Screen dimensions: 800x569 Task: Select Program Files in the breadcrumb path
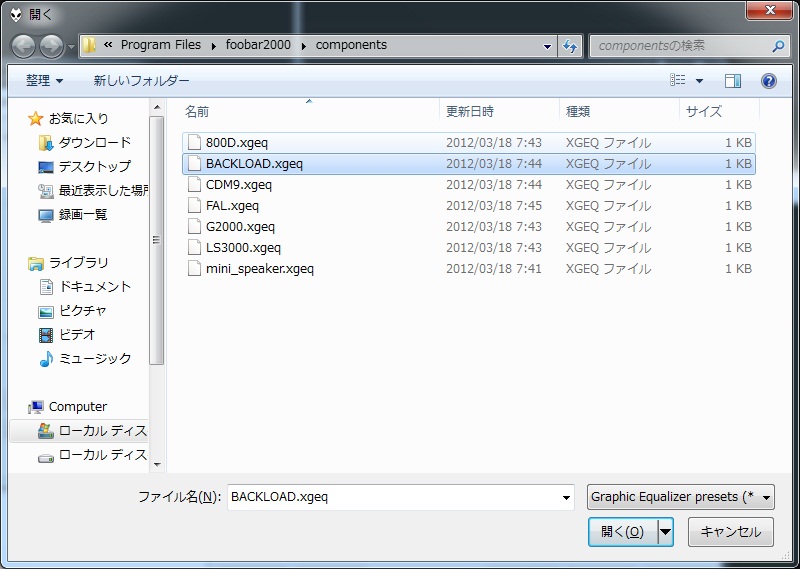coord(161,45)
